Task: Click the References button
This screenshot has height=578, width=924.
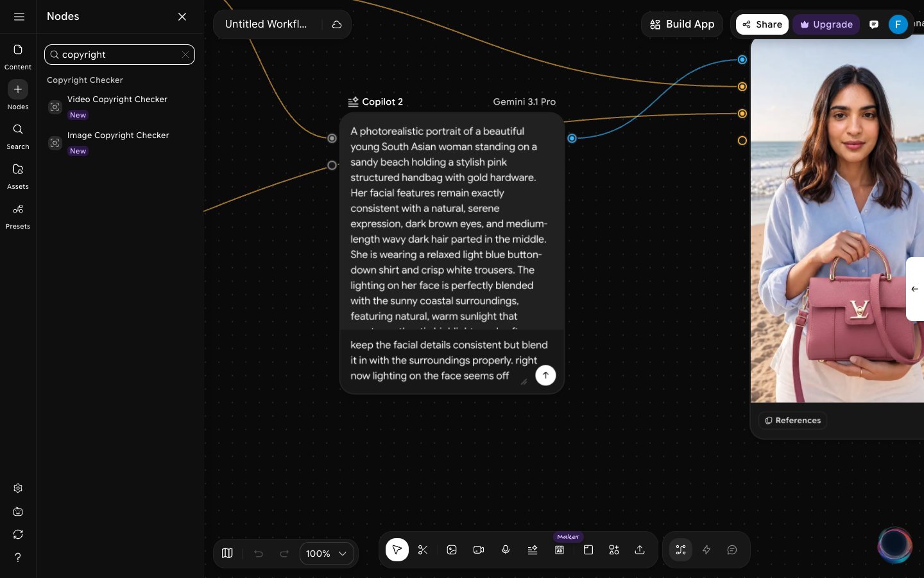Action: pos(792,420)
